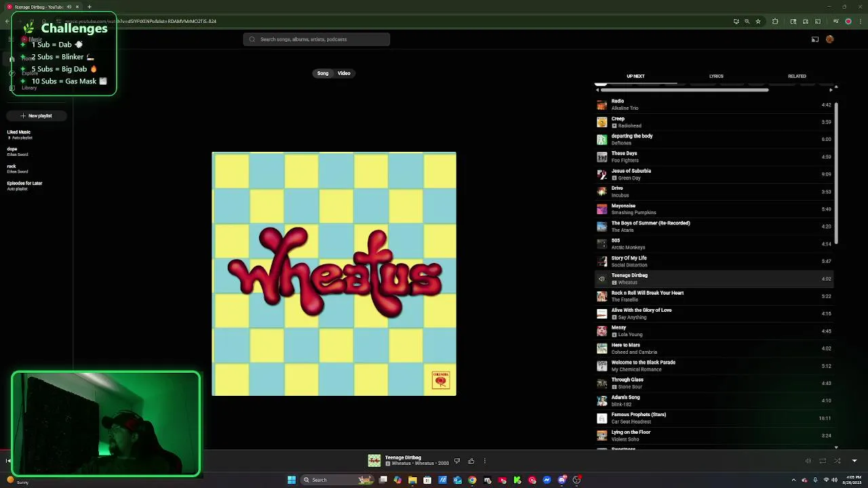The height and width of the screenshot is (488, 868).
Task: Cast to a device from YouTube Music header
Action: 815,39
